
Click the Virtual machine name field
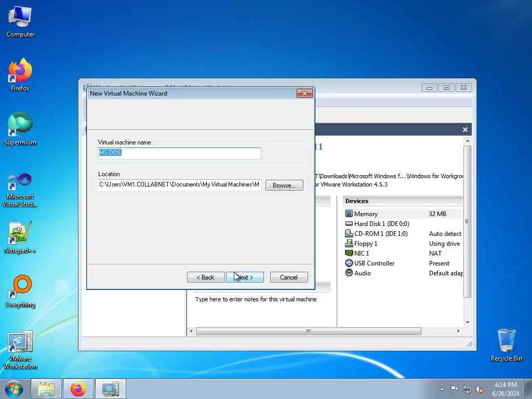(x=179, y=153)
